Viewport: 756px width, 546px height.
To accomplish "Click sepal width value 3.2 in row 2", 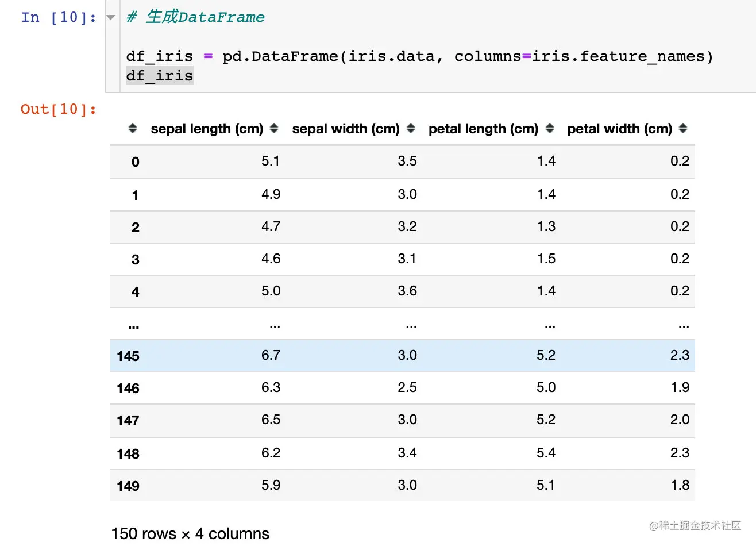I will (x=407, y=226).
